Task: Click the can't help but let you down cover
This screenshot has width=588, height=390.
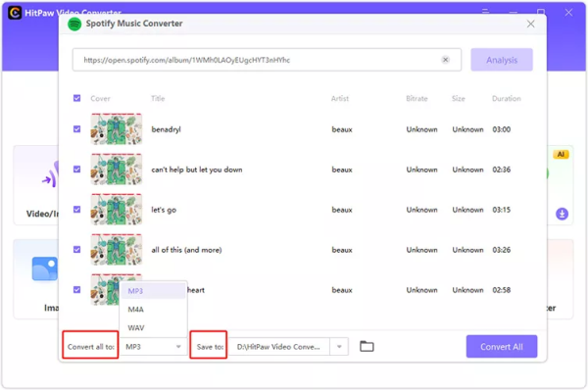Action: pyautogui.click(x=117, y=170)
